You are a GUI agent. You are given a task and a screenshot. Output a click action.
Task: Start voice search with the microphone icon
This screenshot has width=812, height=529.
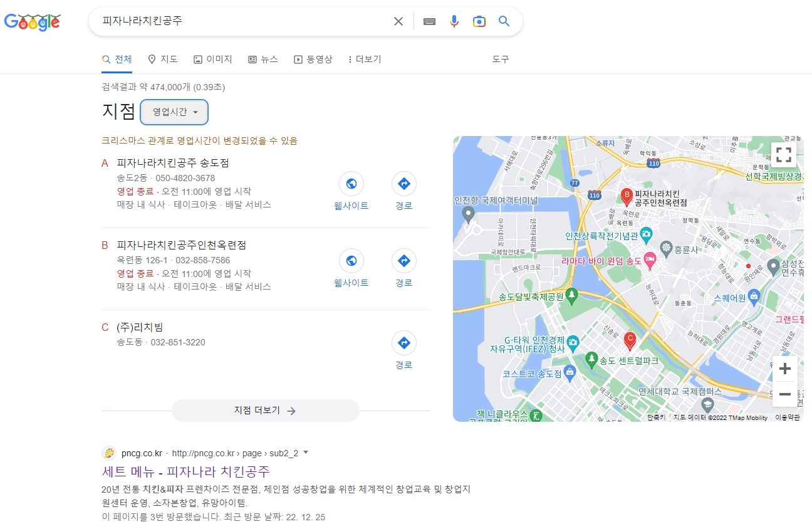[x=454, y=21]
